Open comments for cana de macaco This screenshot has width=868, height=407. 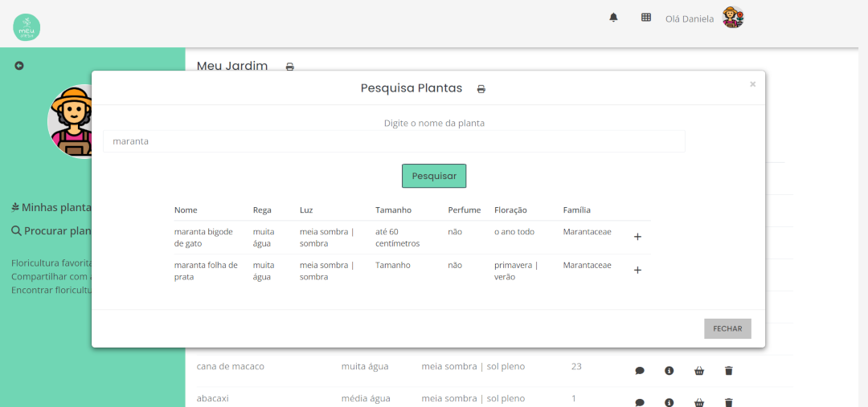[640, 371]
